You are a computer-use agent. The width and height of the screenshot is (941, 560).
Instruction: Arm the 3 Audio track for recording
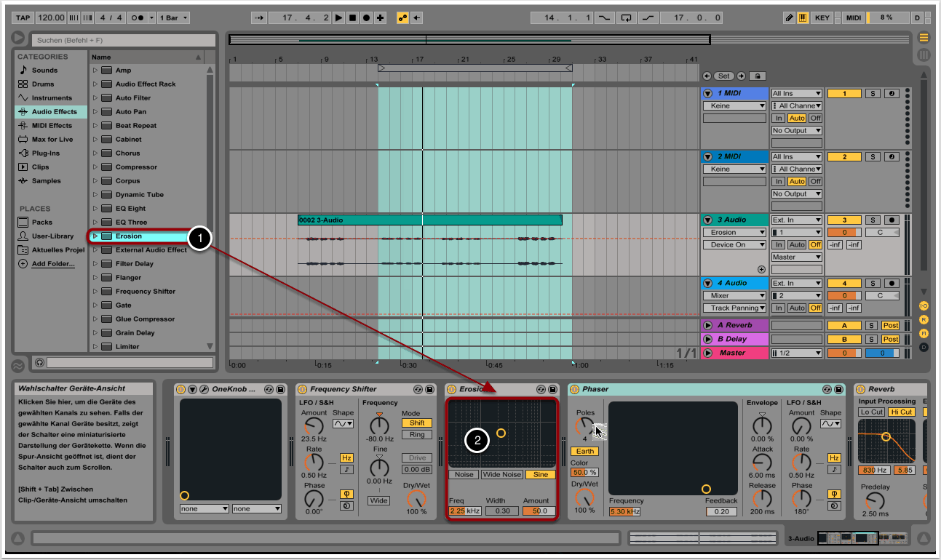click(892, 220)
